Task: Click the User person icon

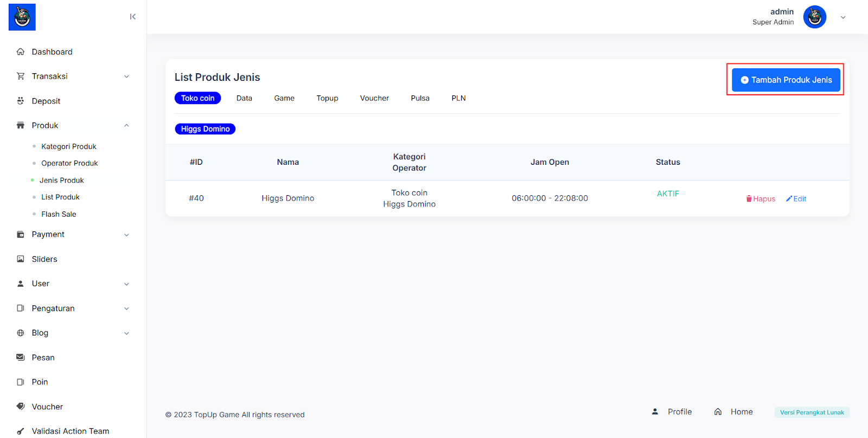Action: [x=21, y=284]
